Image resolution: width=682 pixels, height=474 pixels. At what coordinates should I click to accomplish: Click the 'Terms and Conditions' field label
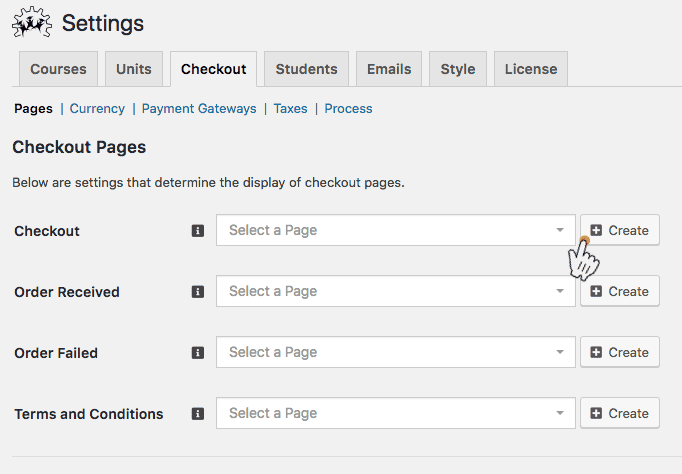89,414
